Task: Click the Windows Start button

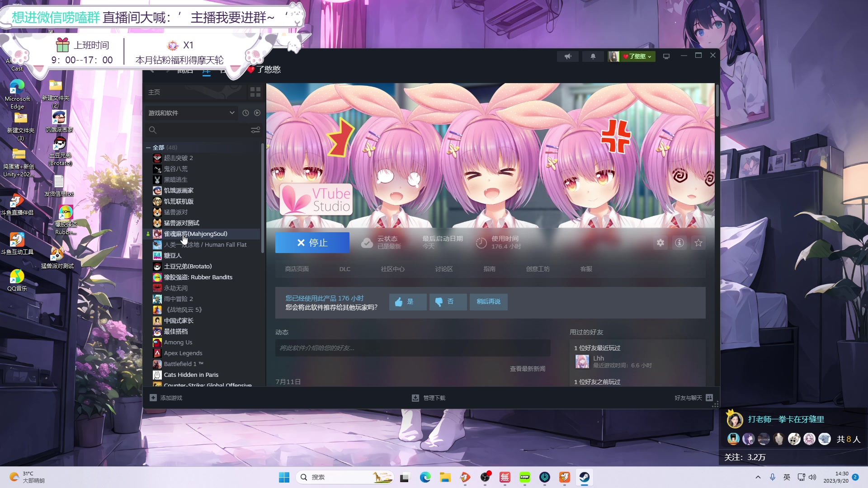Action: 284,477
